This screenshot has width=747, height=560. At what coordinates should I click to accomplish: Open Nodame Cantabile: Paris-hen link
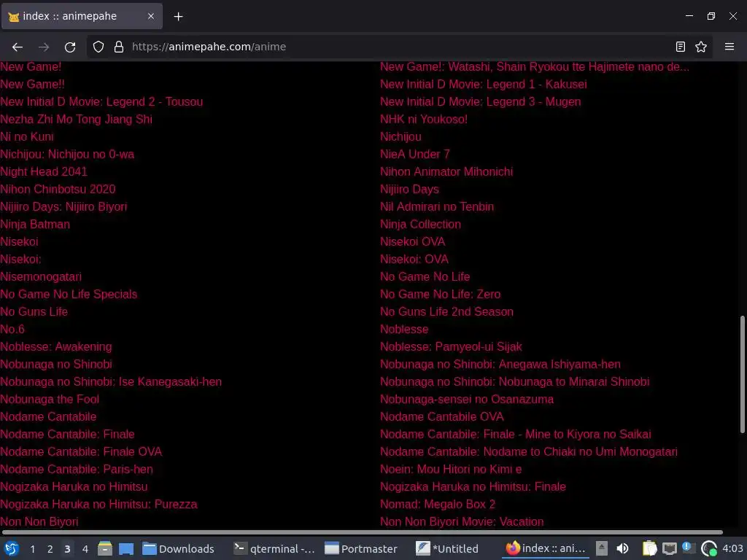click(76, 469)
